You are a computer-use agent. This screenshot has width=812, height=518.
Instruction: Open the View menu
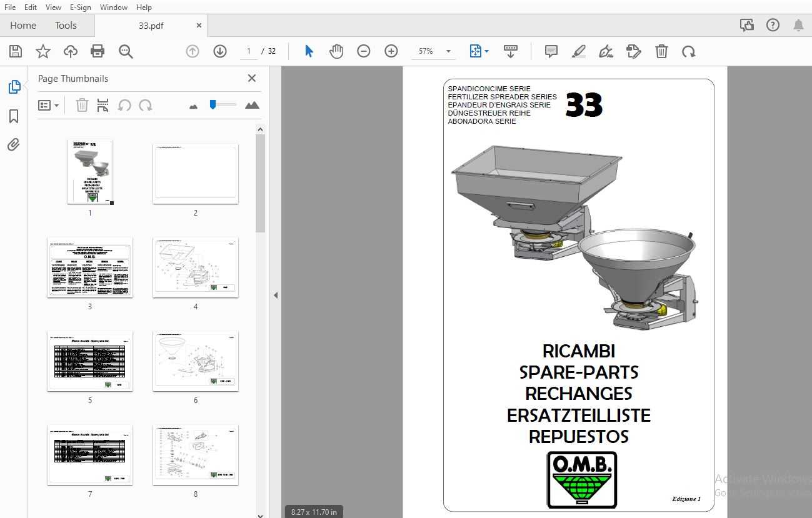54,7
